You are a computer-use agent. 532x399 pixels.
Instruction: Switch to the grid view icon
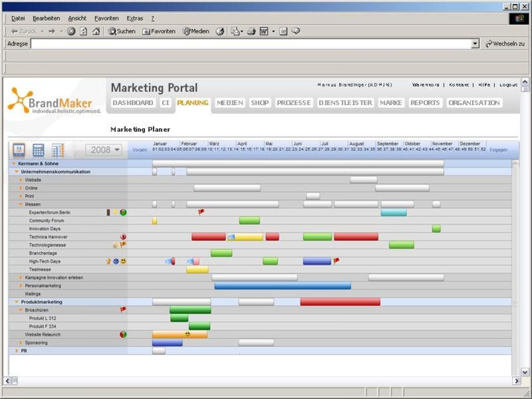point(39,150)
